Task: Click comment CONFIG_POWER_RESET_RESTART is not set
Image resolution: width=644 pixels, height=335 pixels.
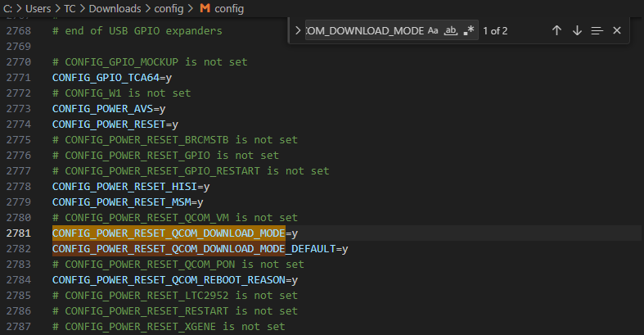Action: pyautogui.click(x=175, y=311)
